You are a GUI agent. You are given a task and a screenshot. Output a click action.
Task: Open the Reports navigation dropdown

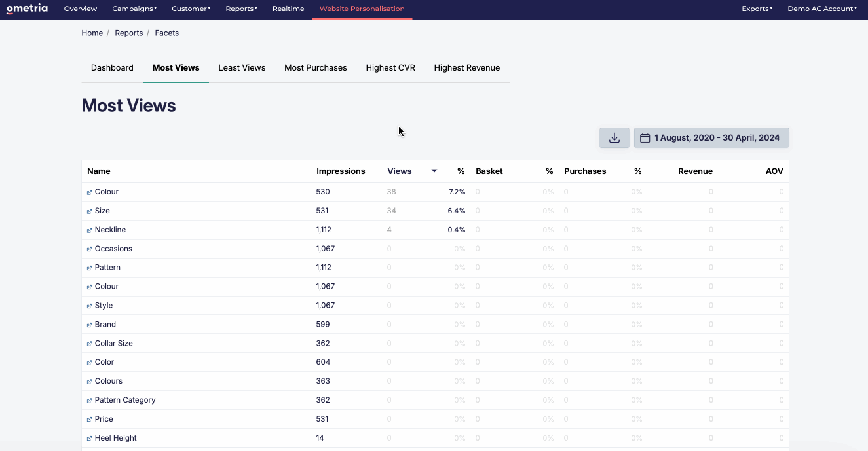tap(241, 9)
